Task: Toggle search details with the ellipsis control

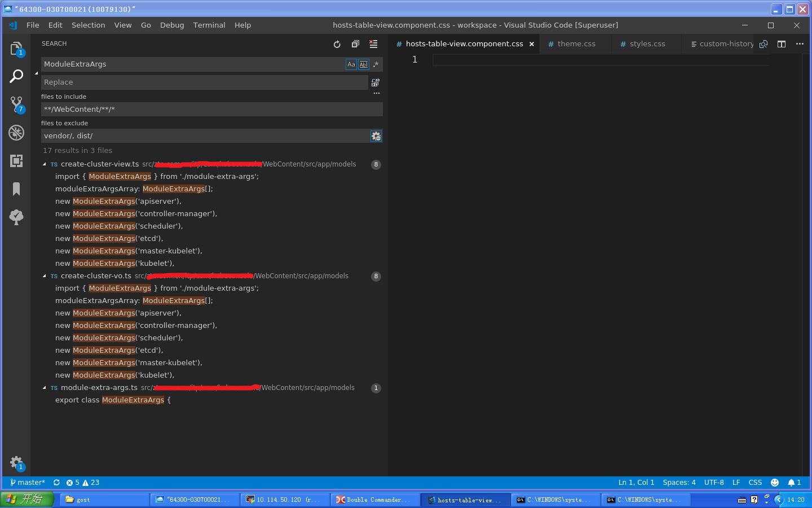Action: click(x=376, y=93)
